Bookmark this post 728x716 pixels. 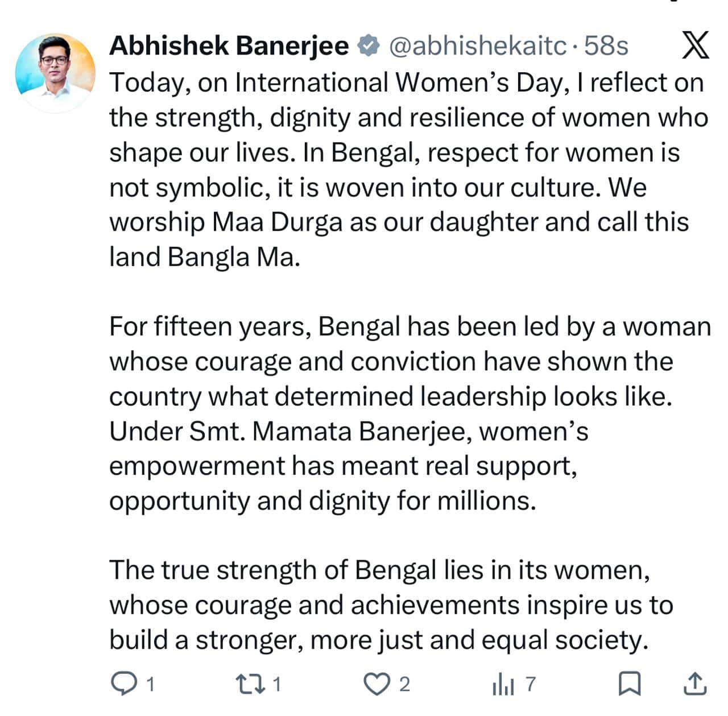coord(630,684)
